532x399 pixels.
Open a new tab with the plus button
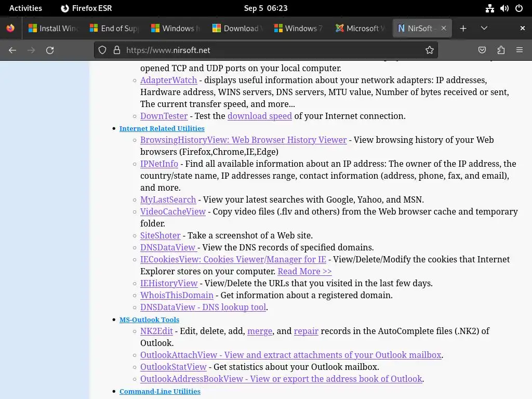463,28
